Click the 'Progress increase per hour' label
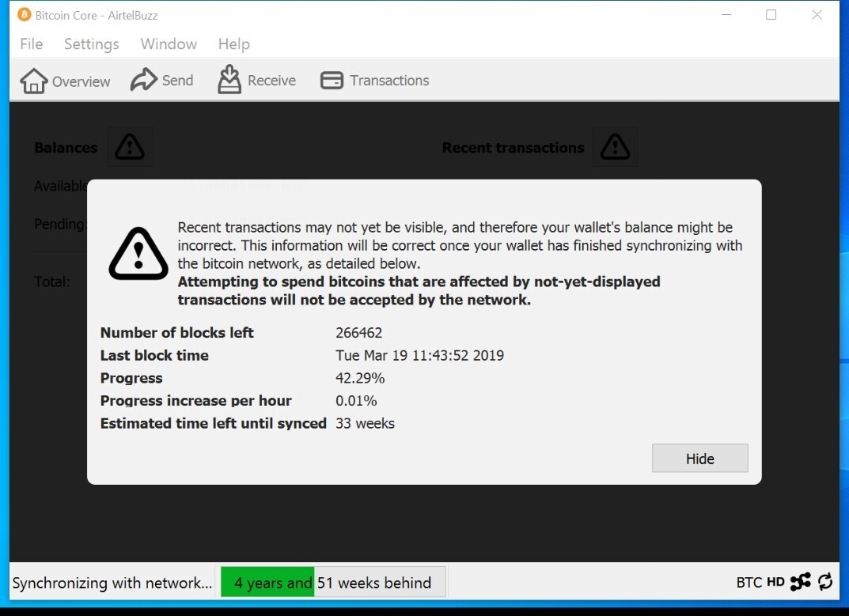Viewport: 849px width, 616px height. pyautogui.click(x=196, y=401)
